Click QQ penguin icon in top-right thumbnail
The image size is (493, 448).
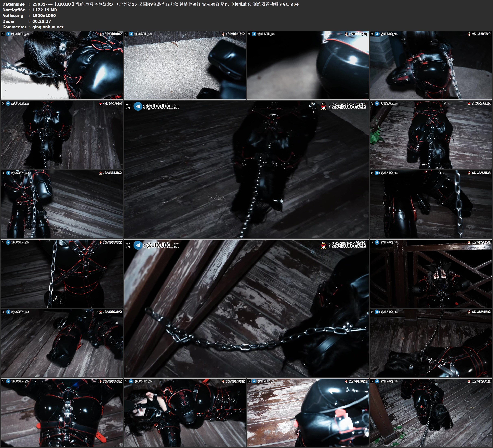click(469, 34)
